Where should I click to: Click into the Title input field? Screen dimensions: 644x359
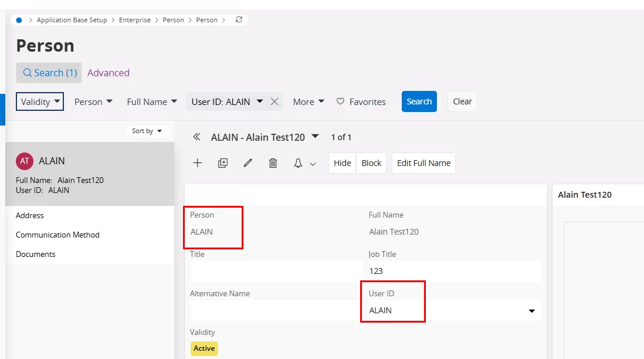[276, 271]
